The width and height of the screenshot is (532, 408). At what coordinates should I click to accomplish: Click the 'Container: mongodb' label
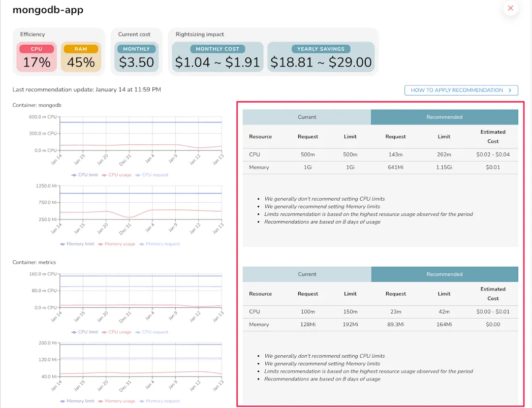click(37, 105)
